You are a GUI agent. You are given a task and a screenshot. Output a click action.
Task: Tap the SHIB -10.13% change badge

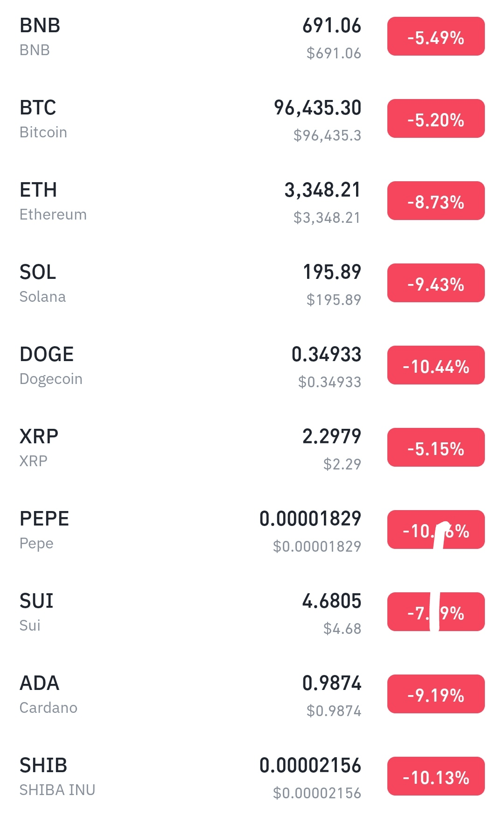click(436, 776)
